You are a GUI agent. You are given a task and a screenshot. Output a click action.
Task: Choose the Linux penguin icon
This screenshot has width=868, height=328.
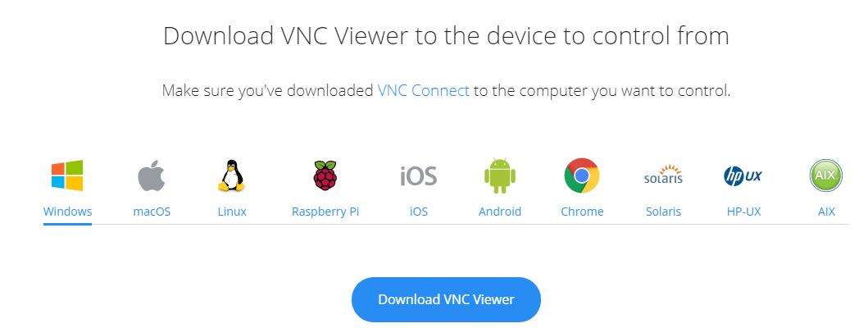click(x=231, y=175)
